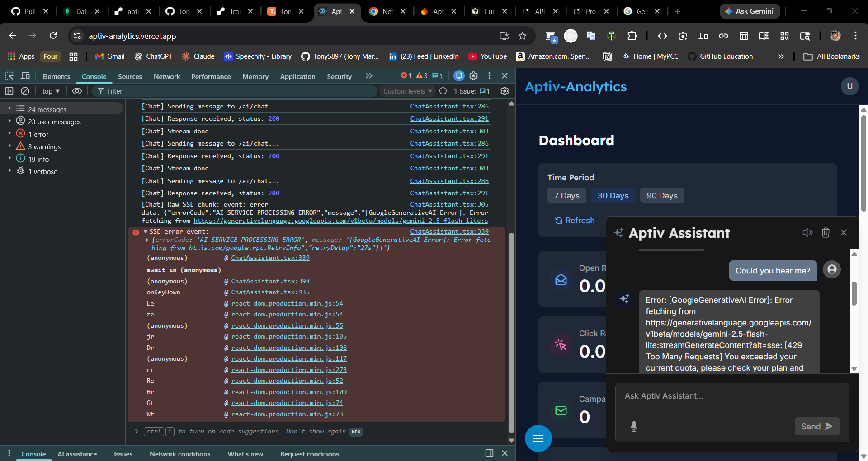Toggle the device toolbar icon

[x=25, y=76]
